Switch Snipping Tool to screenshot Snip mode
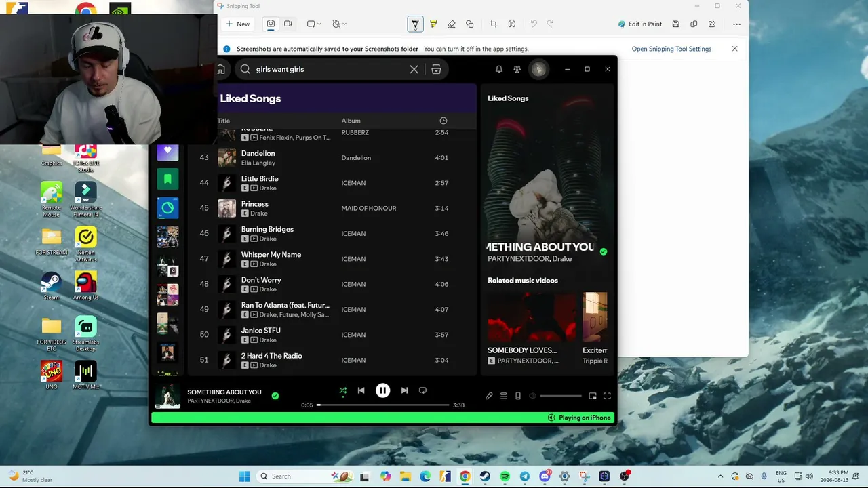Image resolution: width=868 pixels, height=488 pixels. pos(271,24)
